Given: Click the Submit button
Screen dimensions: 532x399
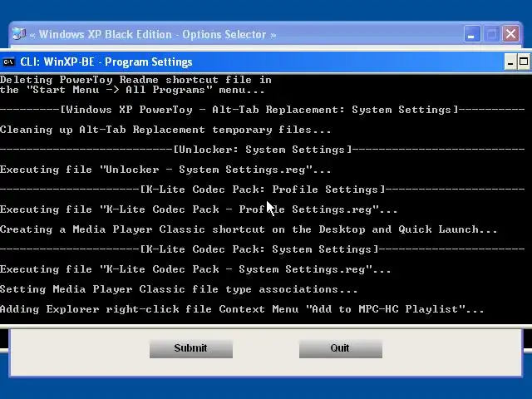Looking at the screenshot, I should pyautogui.click(x=191, y=348).
